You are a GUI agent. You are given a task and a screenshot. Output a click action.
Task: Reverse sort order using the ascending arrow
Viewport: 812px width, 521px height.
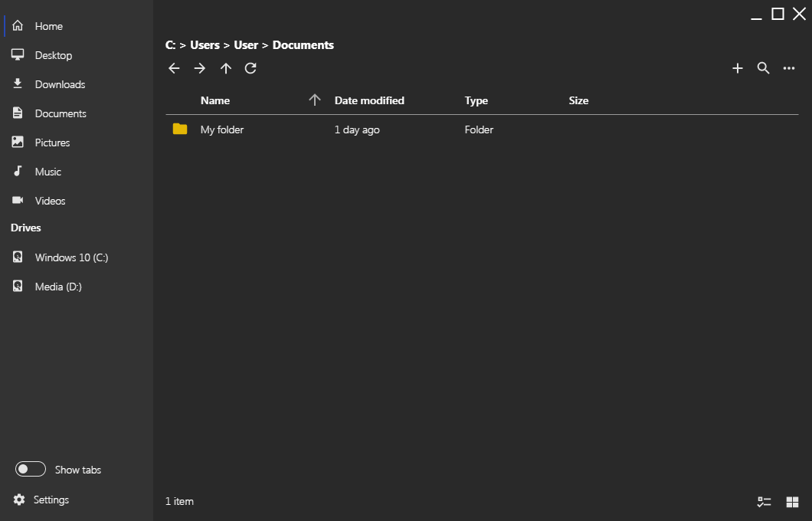tap(314, 100)
